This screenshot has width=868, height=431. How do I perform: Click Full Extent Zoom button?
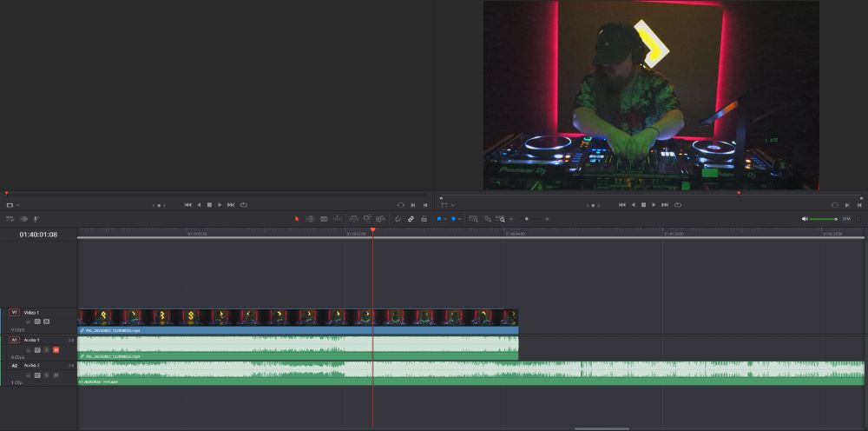pyautogui.click(x=473, y=219)
